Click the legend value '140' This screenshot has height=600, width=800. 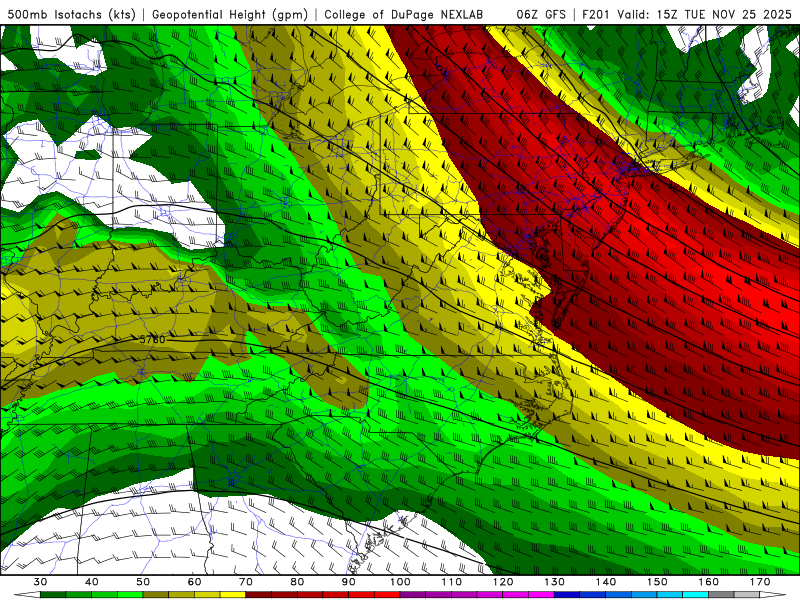point(606,582)
